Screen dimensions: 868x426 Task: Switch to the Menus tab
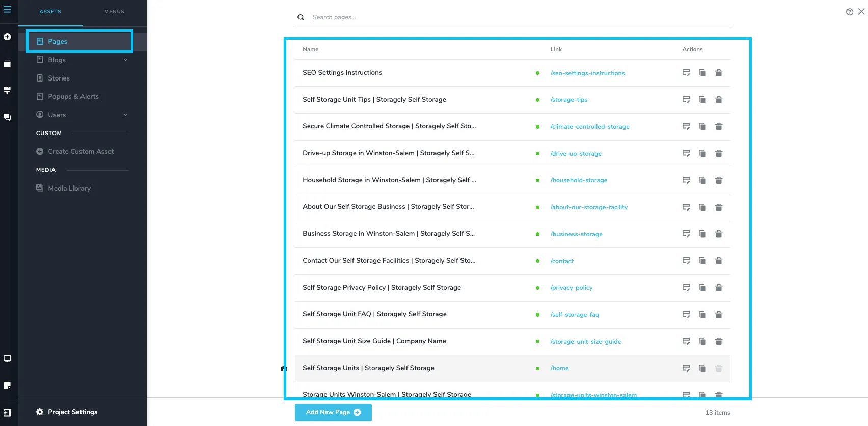(114, 11)
